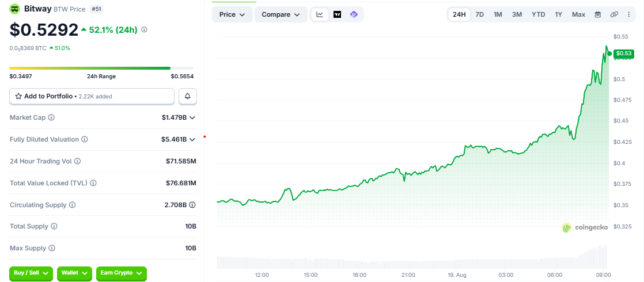The image size is (644, 282).
Task: Select the Max time range tab
Action: point(578,14)
